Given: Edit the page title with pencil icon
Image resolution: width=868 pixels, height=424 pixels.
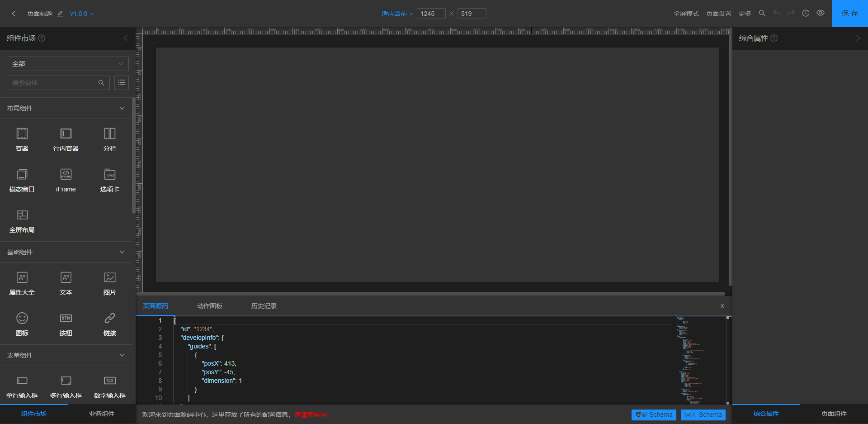Looking at the screenshot, I should (x=60, y=14).
